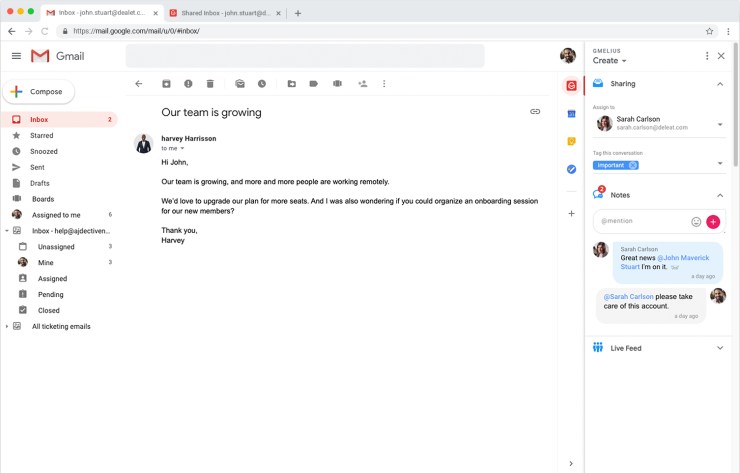Open the Assign to dropdown
740x473 pixels.
pyautogui.click(x=720, y=124)
